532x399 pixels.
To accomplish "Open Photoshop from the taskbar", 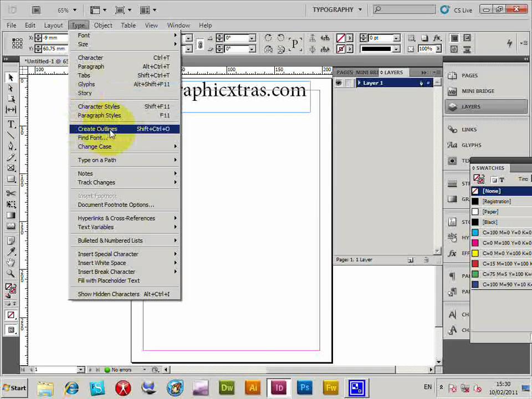I will 305,388.
